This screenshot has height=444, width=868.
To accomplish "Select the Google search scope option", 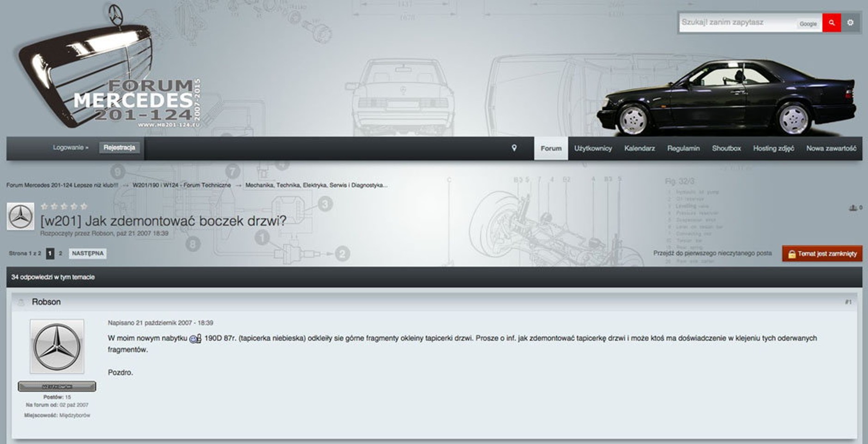I will [x=808, y=24].
